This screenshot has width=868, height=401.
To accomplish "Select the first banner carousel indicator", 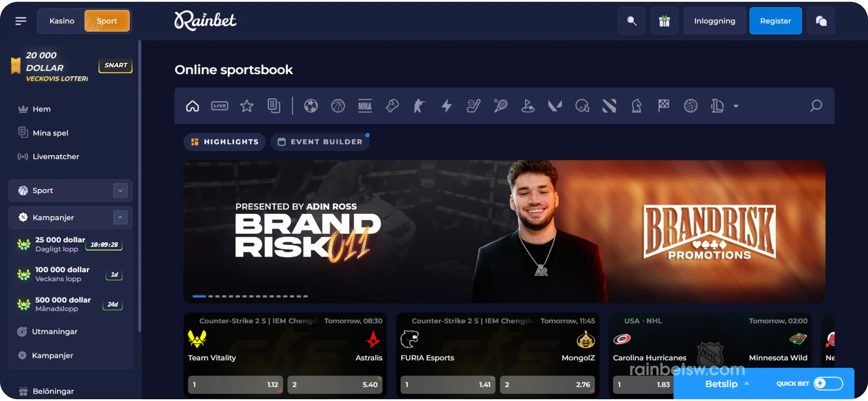I will [199, 296].
